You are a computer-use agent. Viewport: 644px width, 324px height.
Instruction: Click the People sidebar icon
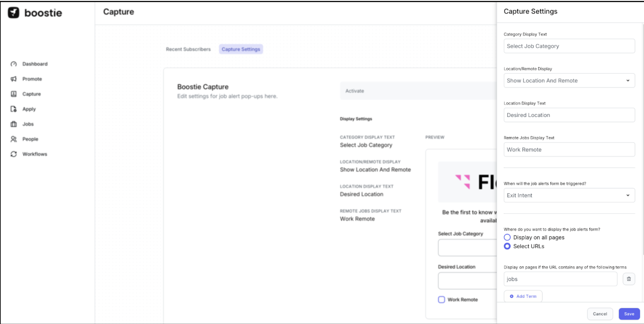pyautogui.click(x=14, y=139)
